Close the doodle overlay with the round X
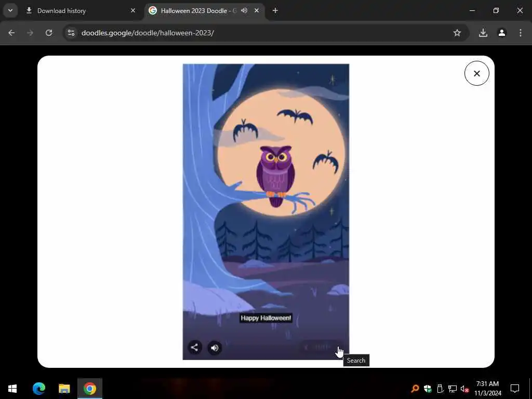The image size is (532, 399). click(x=477, y=73)
